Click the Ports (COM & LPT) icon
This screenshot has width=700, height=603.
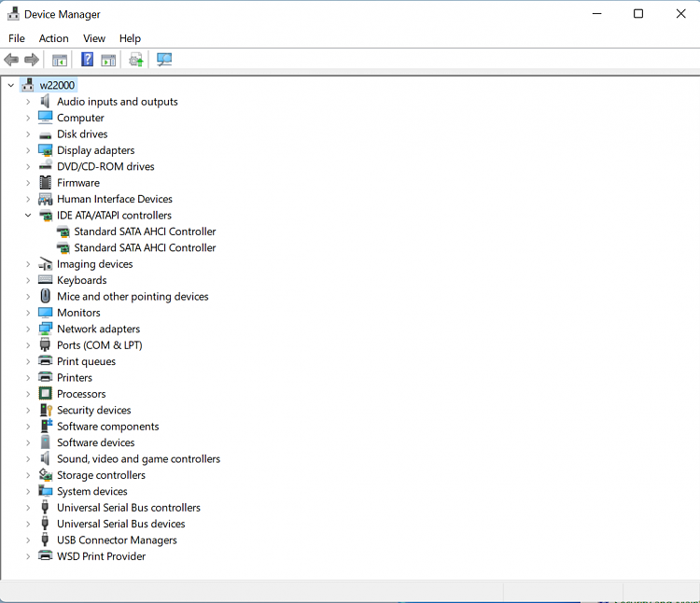click(45, 344)
